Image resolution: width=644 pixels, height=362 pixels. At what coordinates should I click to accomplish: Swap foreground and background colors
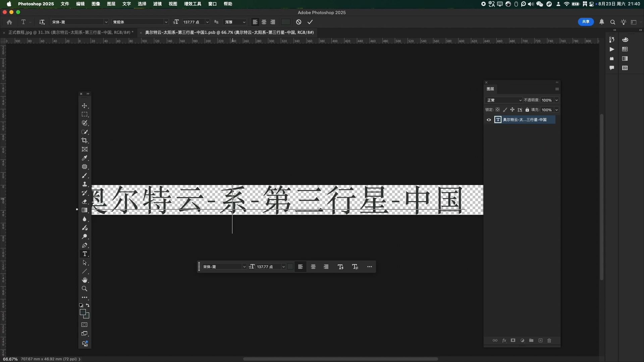pyautogui.click(x=88, y=305)
